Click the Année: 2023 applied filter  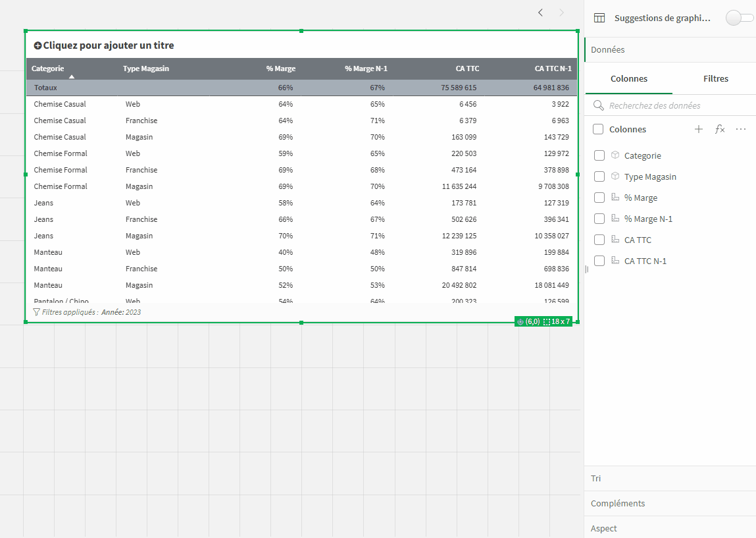pyautogui.click(x=121, y=312)
